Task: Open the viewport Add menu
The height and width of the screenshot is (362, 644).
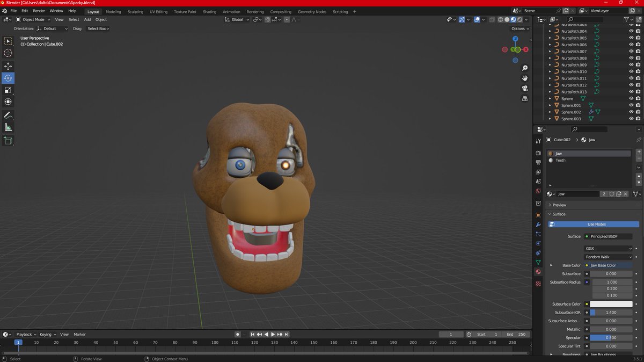Action: [87, 19]
